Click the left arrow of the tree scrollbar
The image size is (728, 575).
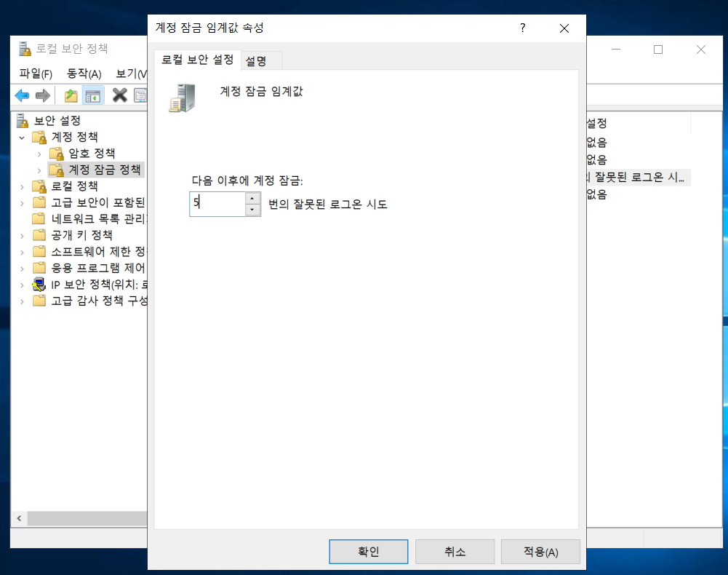(19, 517)
